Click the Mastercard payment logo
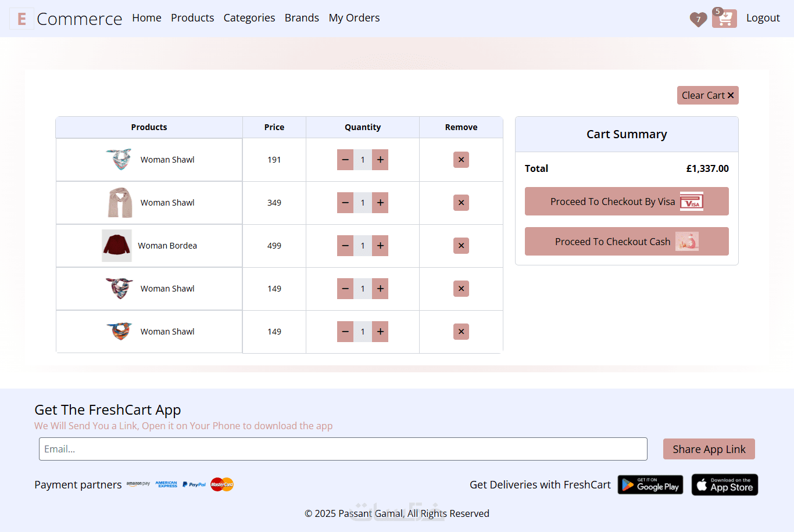Viewport: 794px width, 532px height. (222, 484)
